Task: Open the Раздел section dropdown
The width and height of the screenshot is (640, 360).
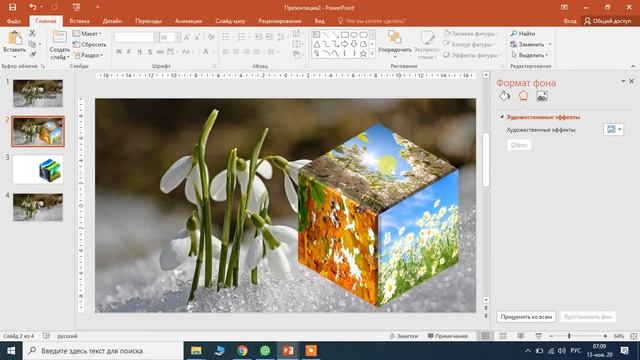Action: tap(88, 55)
